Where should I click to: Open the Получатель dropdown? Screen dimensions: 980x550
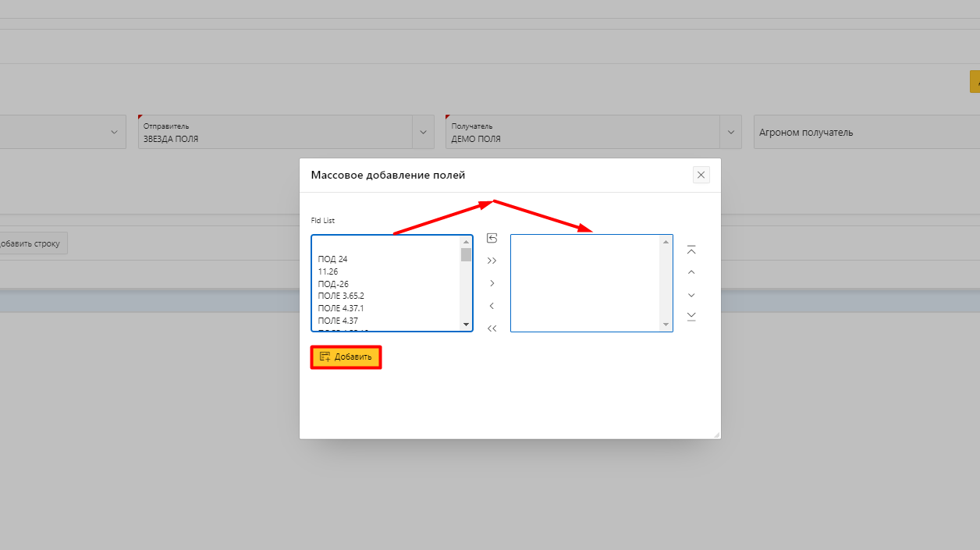730,133
